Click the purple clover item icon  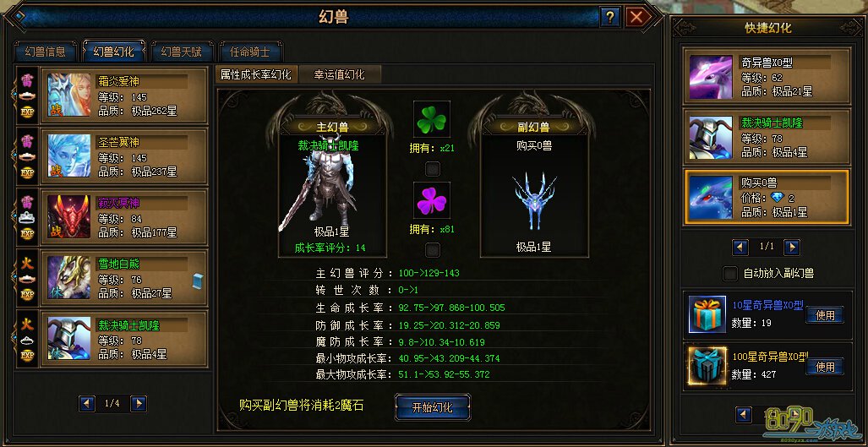click(x=432, y=200)
